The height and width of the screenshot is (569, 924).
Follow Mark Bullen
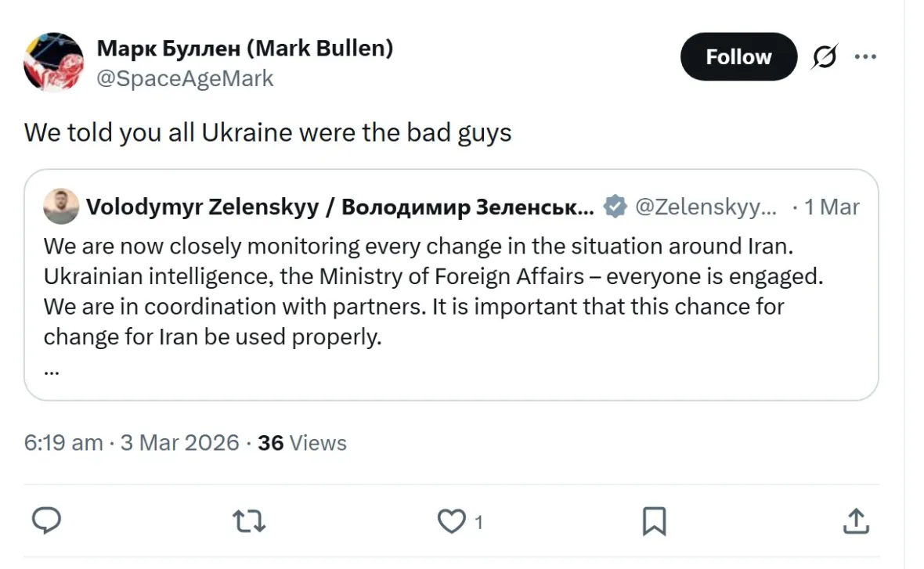coord(738,56)
